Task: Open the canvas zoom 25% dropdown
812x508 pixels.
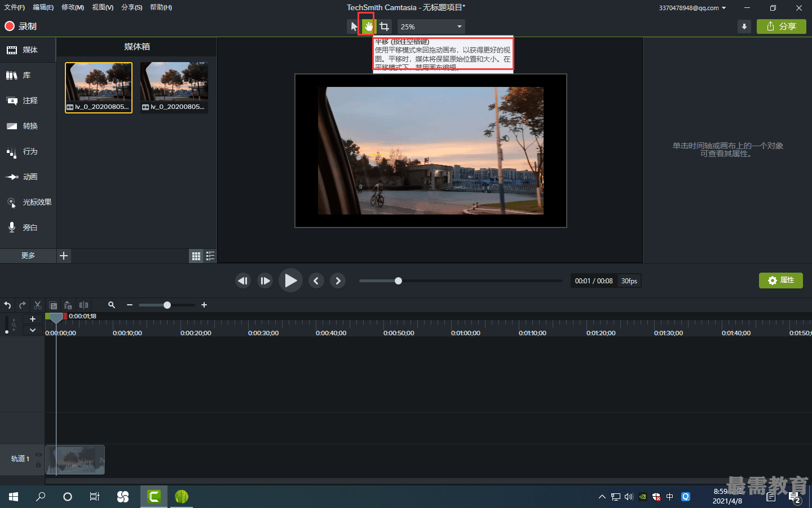Action: pos(431,27)
